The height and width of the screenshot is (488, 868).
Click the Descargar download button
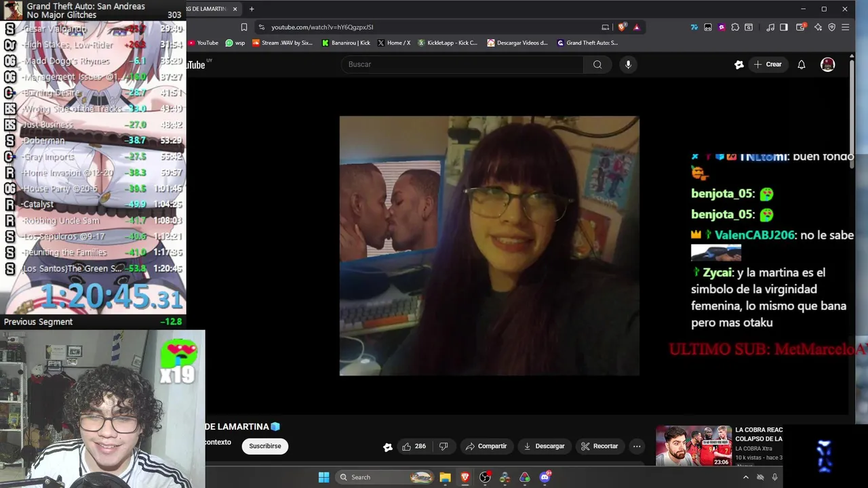pos(544,446)
